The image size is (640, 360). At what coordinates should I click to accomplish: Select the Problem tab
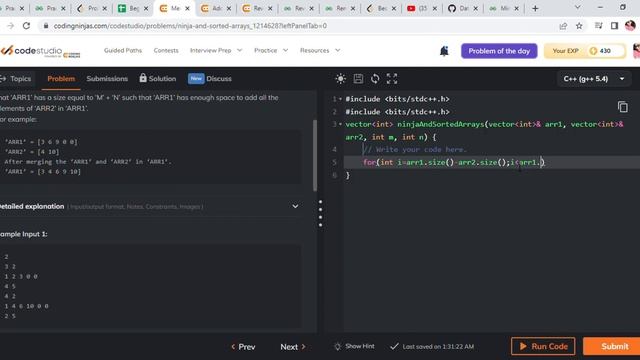(x=61, y=78)
